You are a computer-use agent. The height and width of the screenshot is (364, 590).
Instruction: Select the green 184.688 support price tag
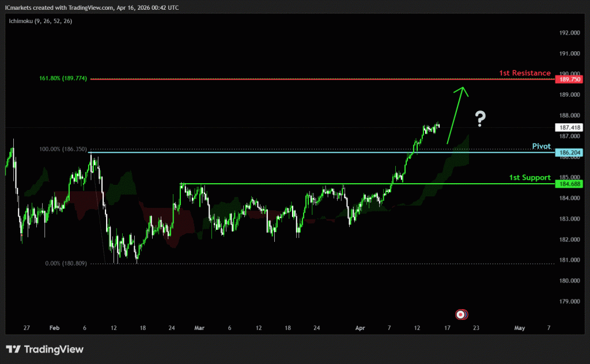coord(568,184)
